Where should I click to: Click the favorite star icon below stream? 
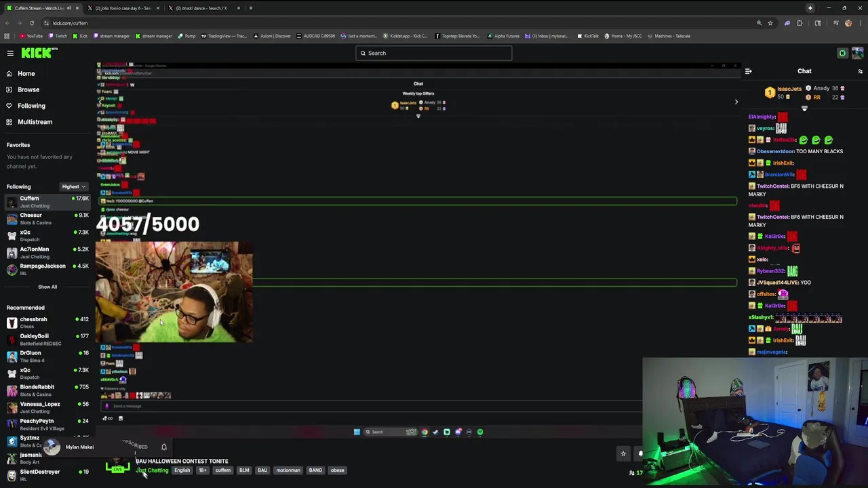tap(623, 454)
